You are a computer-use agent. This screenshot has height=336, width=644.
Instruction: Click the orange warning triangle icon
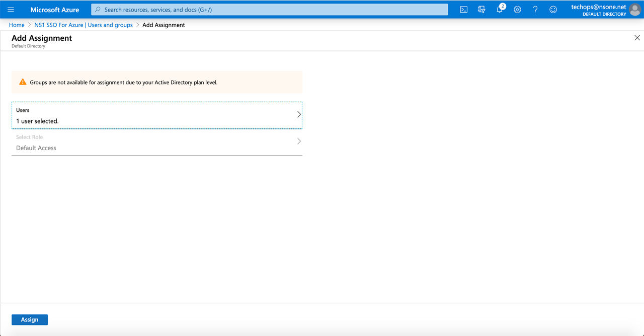tap(23, 82)
